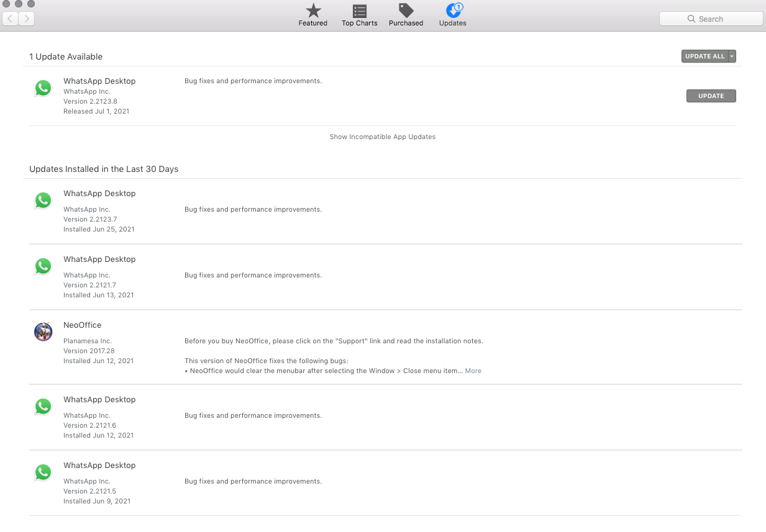Click WhatsApp icon for version 2.2123.8
Viewport: 766px width, 532px height.
click(x=43, y=88)
